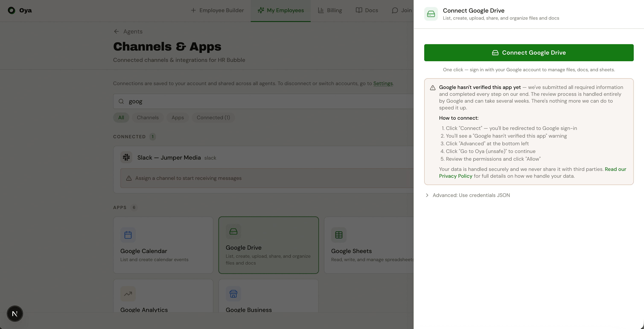Select the Google Calendar app icon

click(128, 234)
